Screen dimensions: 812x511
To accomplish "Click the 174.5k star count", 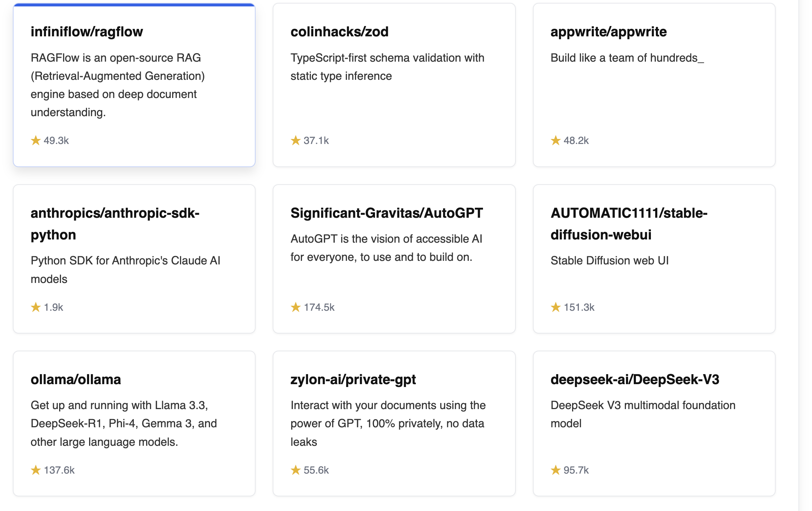I will click(319, 307).
